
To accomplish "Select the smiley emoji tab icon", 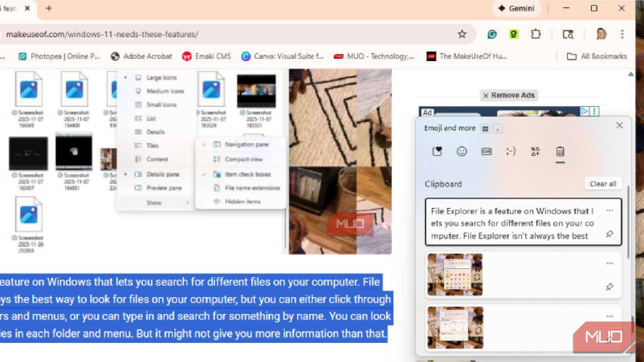I will click(x=462, y=151).
